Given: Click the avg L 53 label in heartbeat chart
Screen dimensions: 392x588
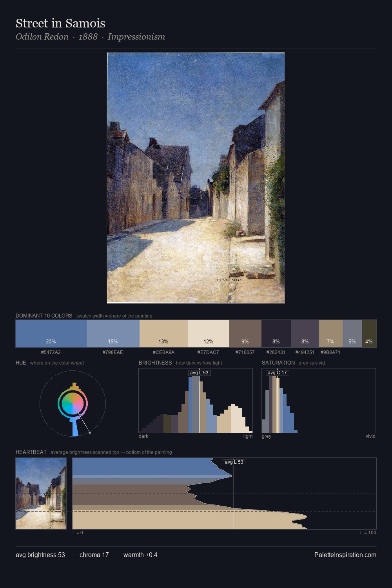Looking at the screenshot, I should [x=234, y=462].
